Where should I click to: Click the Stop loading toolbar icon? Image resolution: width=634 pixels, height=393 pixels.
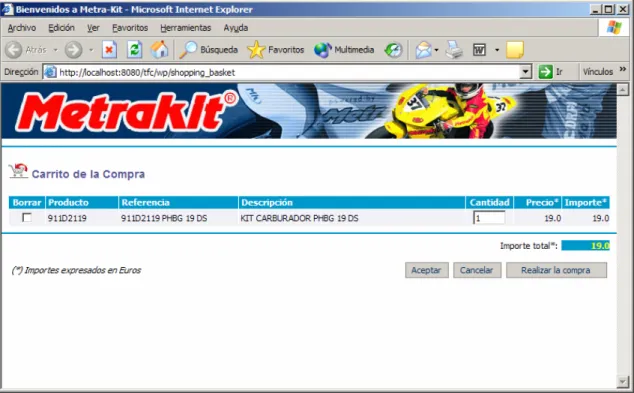109,50
